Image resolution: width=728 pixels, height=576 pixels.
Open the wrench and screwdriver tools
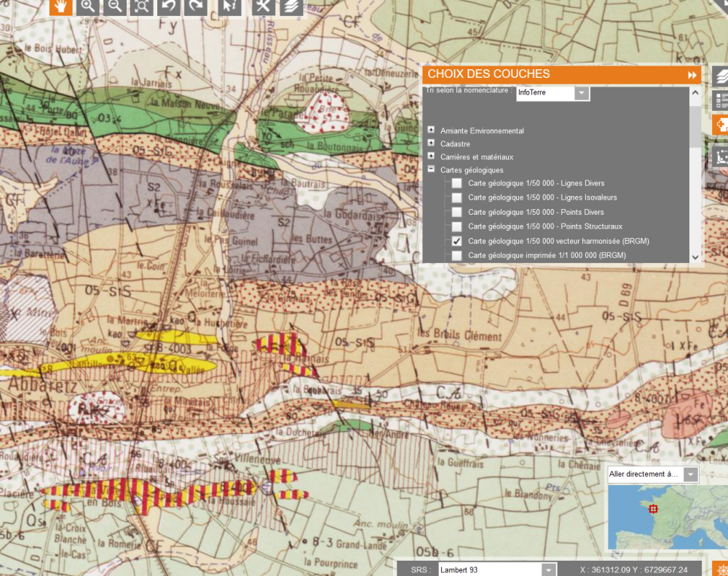[x=264, y=7]
